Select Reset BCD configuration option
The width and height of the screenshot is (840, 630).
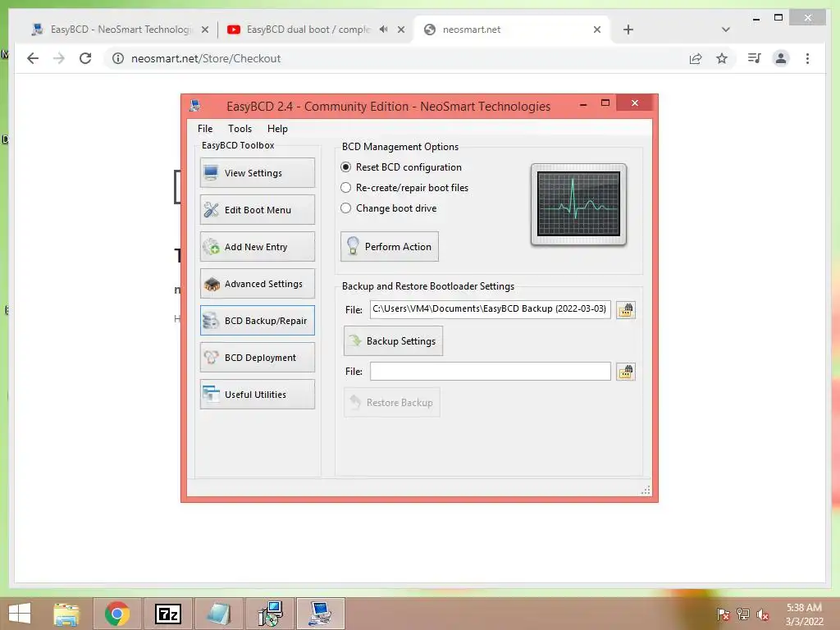coord(400,167)
